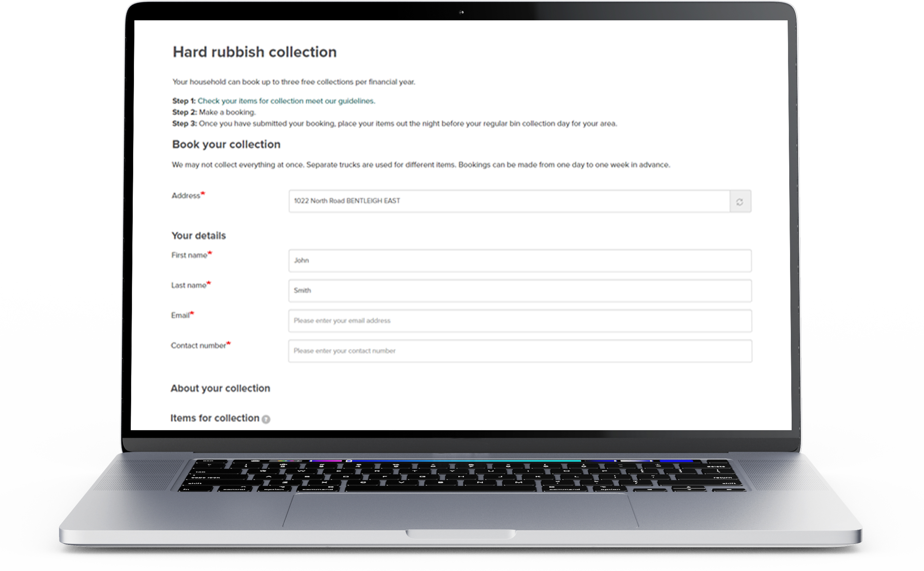Click the Separate trucks notice paragraph
Screen dimensions: 924x571
click(x=421, y=165)
